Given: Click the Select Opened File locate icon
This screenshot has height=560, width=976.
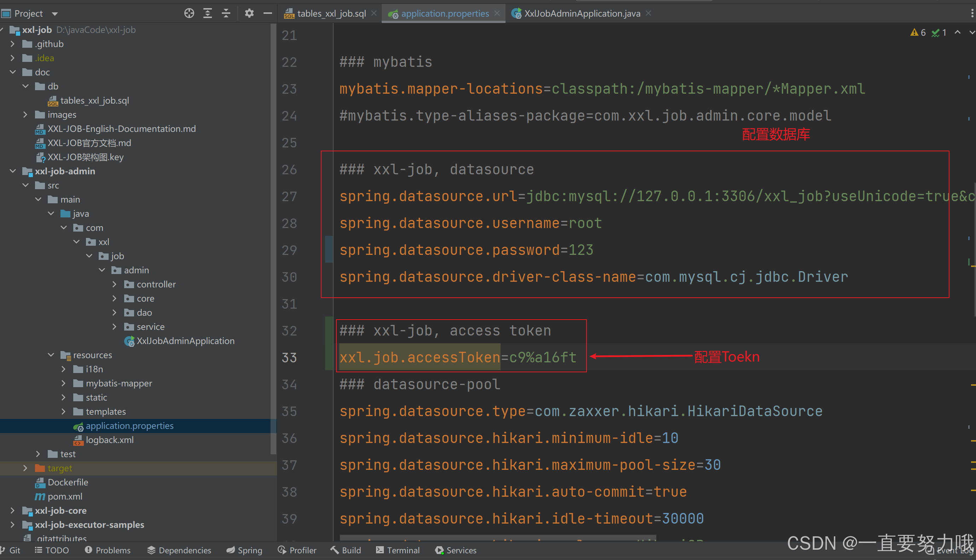Looking at the screenshot, I should (x=189, y=13).
